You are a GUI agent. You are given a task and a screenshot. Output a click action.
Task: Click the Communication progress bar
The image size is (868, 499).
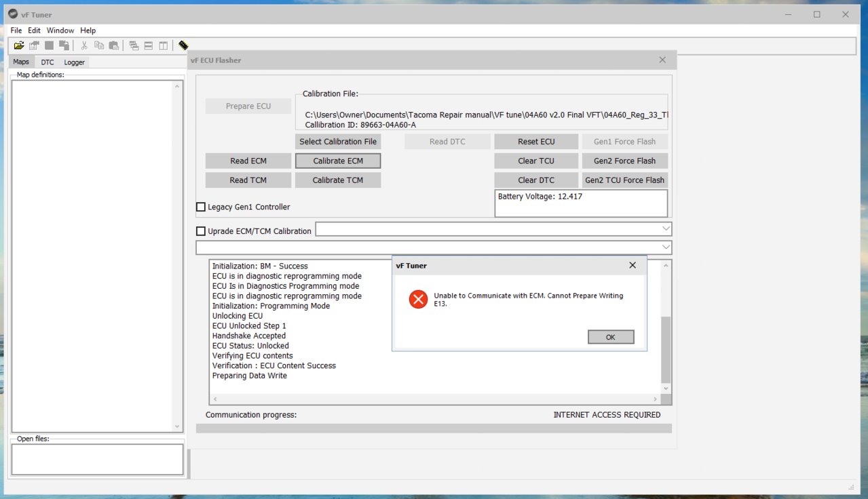pos(434,428)
